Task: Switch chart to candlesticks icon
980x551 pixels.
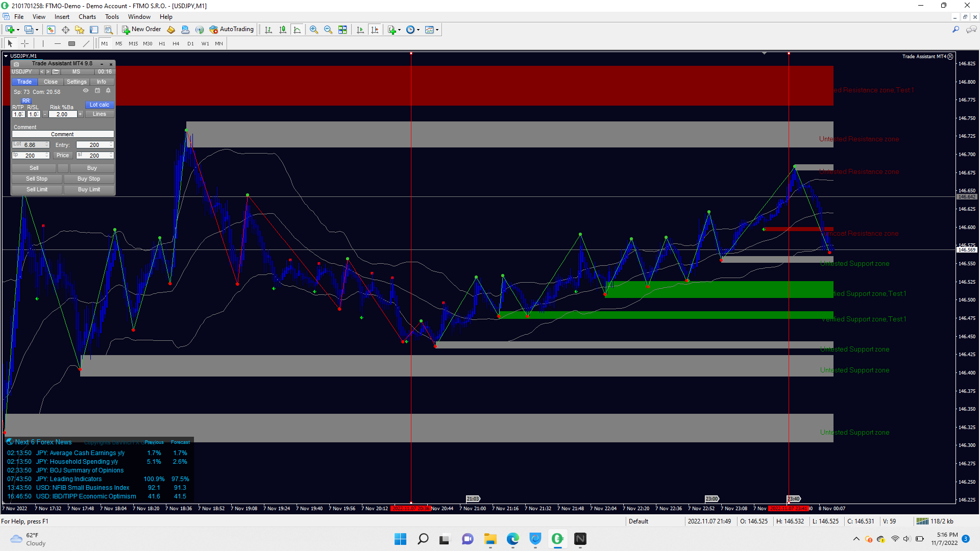Action: pos(283,30)
